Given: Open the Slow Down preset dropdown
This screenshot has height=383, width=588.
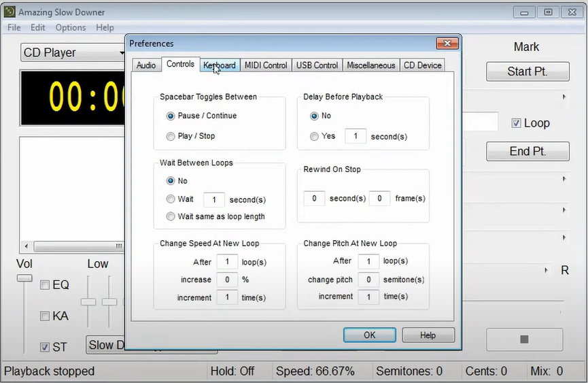Looking at the screenshot, I should click(106, 345).
